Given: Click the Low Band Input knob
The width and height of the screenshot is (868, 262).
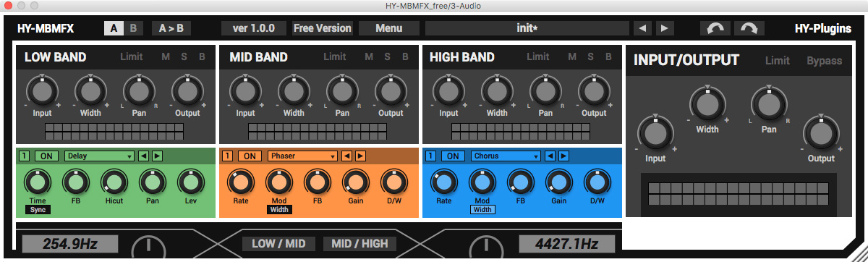Looking at the screenshot, I should coord(41,92).
